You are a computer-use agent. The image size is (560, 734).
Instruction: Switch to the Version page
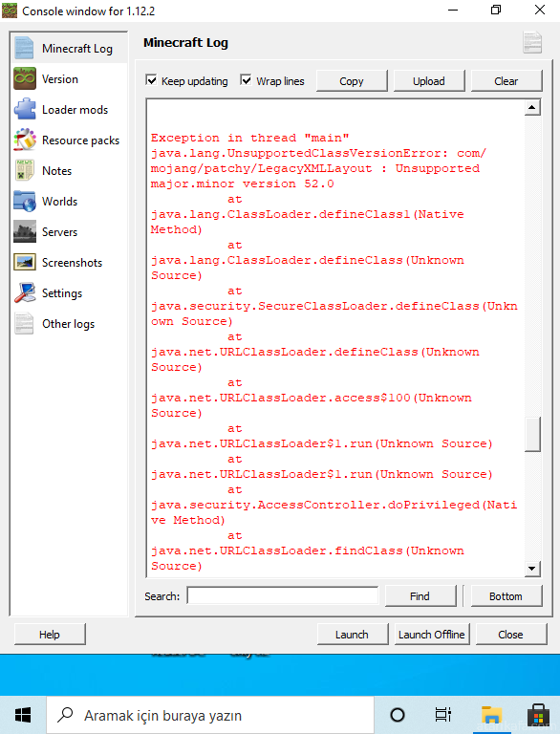(70, 78)
